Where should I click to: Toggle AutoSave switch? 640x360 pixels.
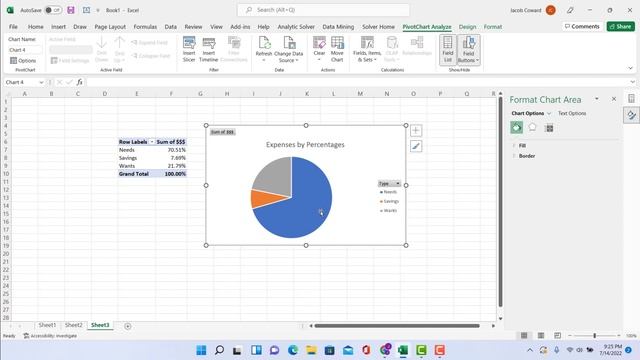tap(53, 10)
